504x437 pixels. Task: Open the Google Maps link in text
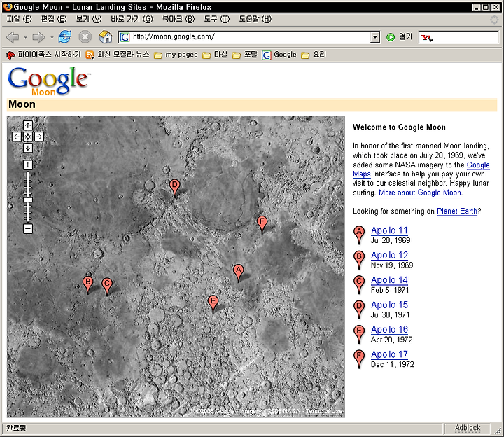[x=478, y=165]
